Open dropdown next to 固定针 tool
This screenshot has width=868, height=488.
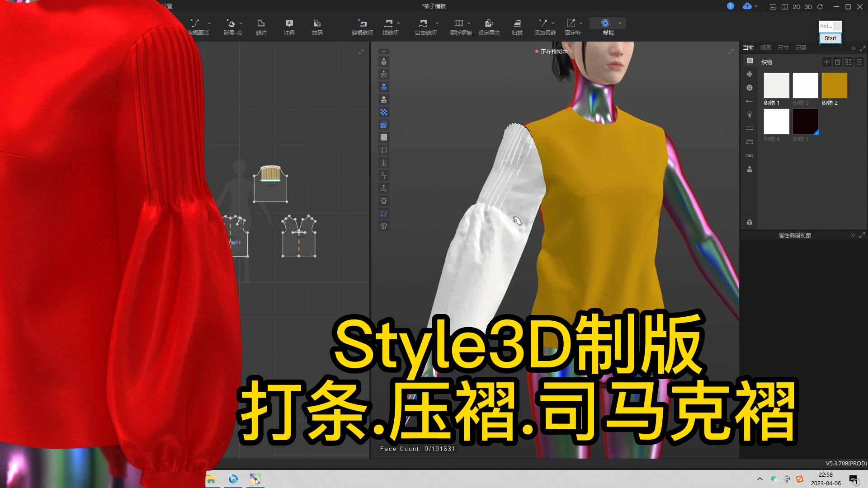pos(581,23)
